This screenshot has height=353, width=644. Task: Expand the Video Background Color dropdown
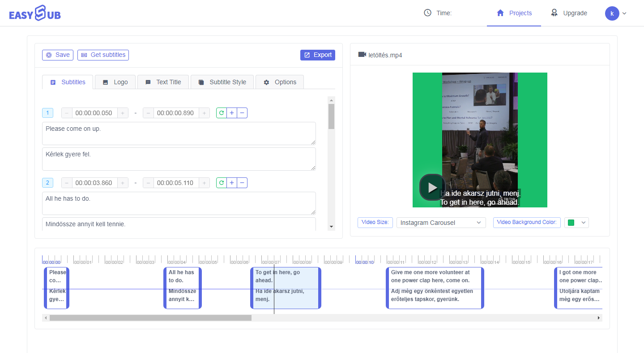583,223
